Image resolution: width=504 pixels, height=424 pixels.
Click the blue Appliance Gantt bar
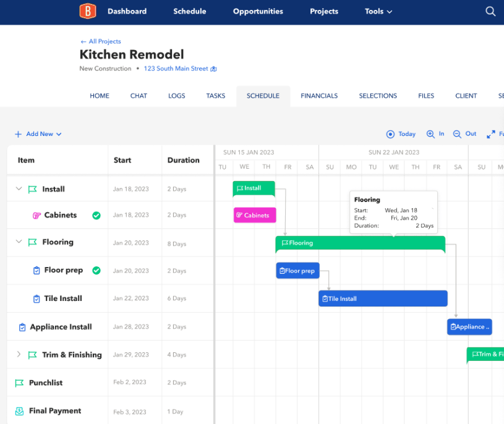pyautogui.click(x=469, y=327)
